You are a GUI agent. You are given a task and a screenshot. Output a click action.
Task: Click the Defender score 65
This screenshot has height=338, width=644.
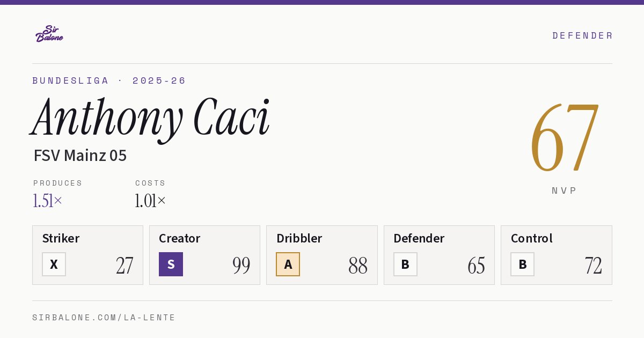[x=476, y=266]
